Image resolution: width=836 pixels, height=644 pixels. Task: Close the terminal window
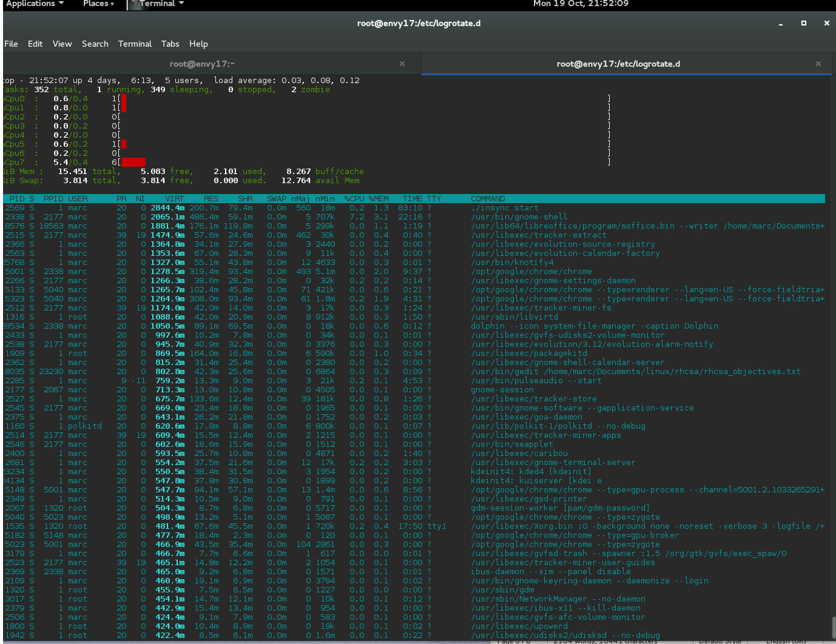click(826, 23)
